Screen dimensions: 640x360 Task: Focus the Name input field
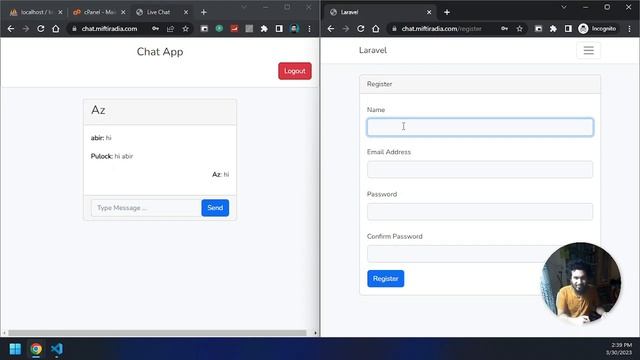tap(480, 127)
